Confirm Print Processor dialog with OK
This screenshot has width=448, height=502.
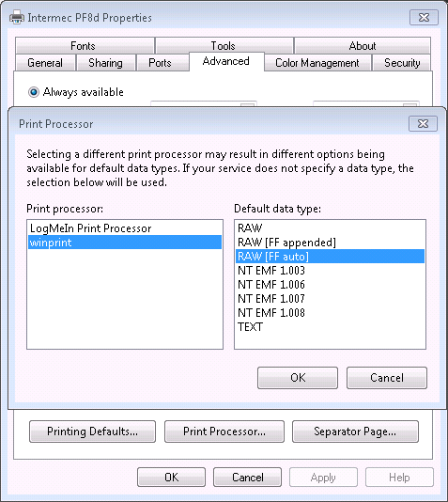click(298, 378)
